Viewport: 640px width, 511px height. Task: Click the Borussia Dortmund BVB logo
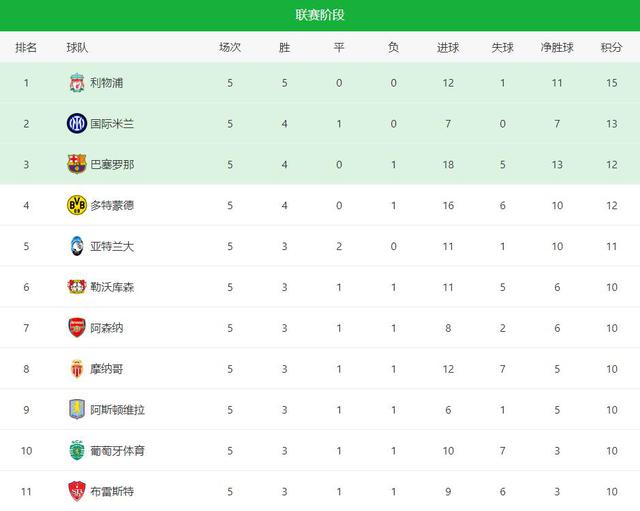77,205
